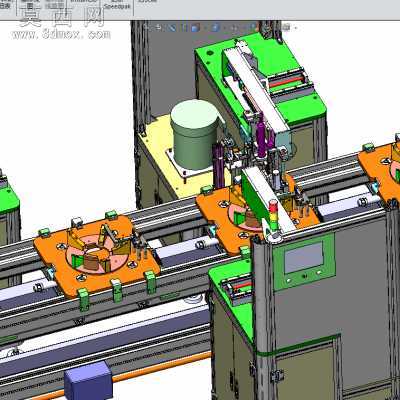
Task: Expand the arrow beside View Settings icon
Action: [x=296, y=27]
